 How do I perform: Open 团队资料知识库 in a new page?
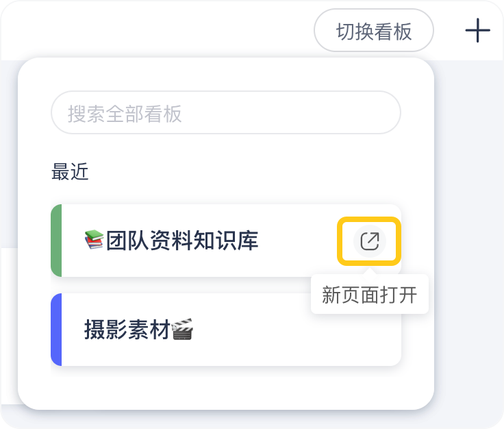pos(369,241)
